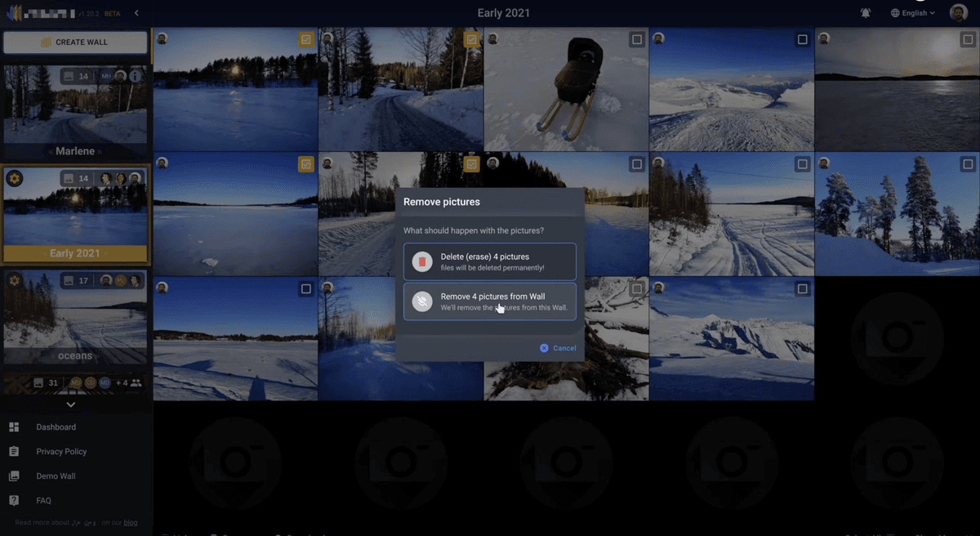This screenshot has width=980, height=536.
Task: Click the red trash delete icon
Action: tap(422, 261)
